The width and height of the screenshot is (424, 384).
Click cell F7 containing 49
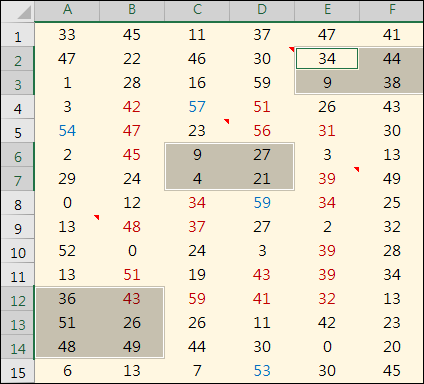391,179
